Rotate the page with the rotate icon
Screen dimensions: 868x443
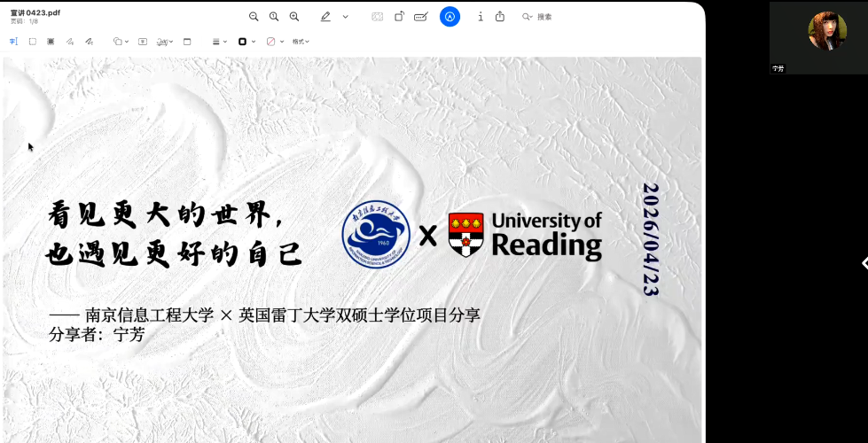pos(399,17)
